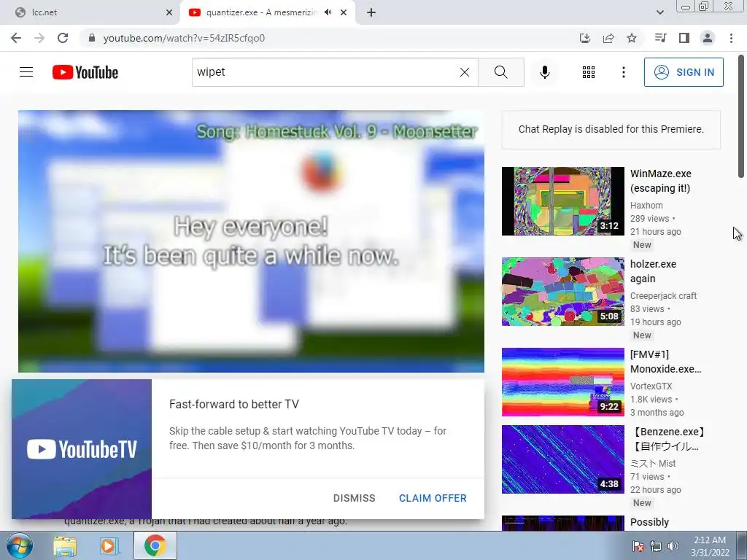Click the SIGN IN button

tap(684, 72)
